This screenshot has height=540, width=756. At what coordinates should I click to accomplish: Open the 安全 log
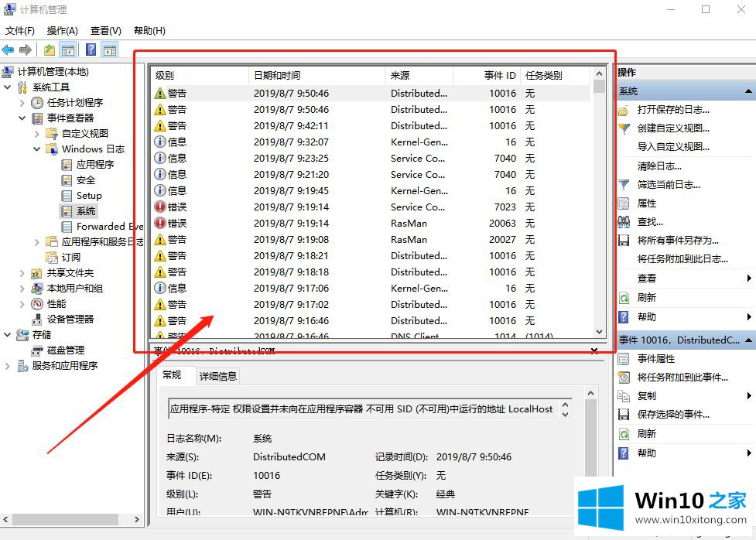point(86,179)
